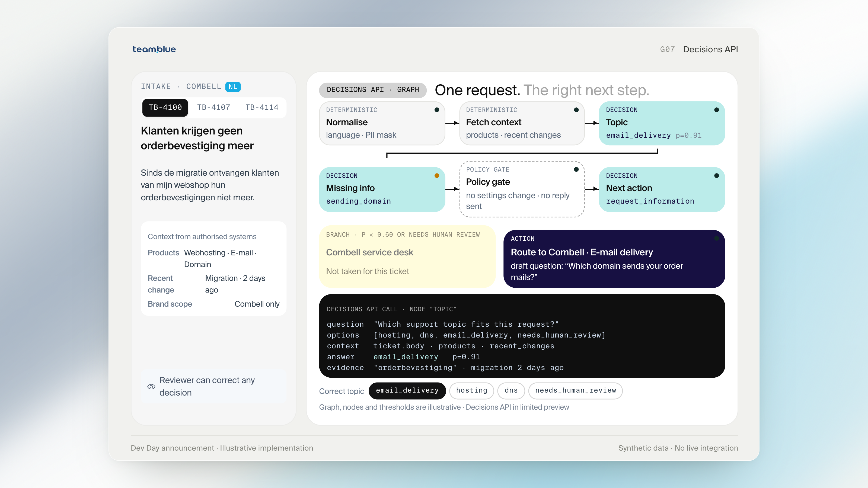Click the status dot on Fetch context node

(576, 110)
